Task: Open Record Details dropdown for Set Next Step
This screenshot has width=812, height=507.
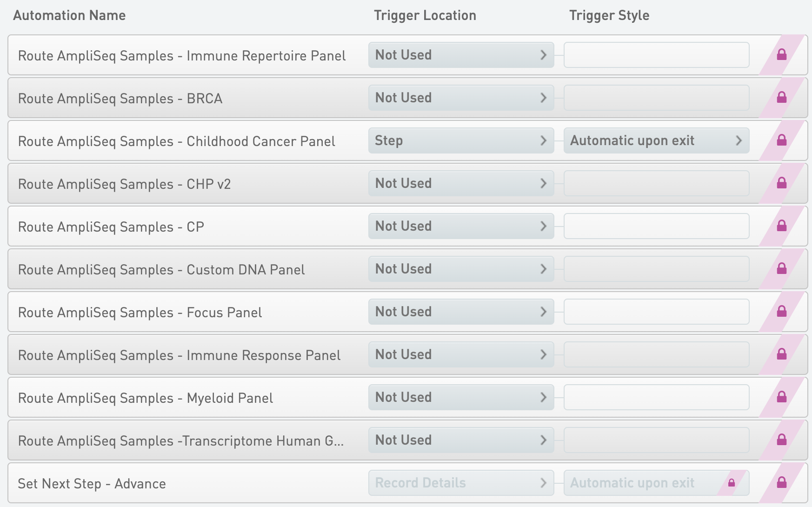Action: point(461,483)
